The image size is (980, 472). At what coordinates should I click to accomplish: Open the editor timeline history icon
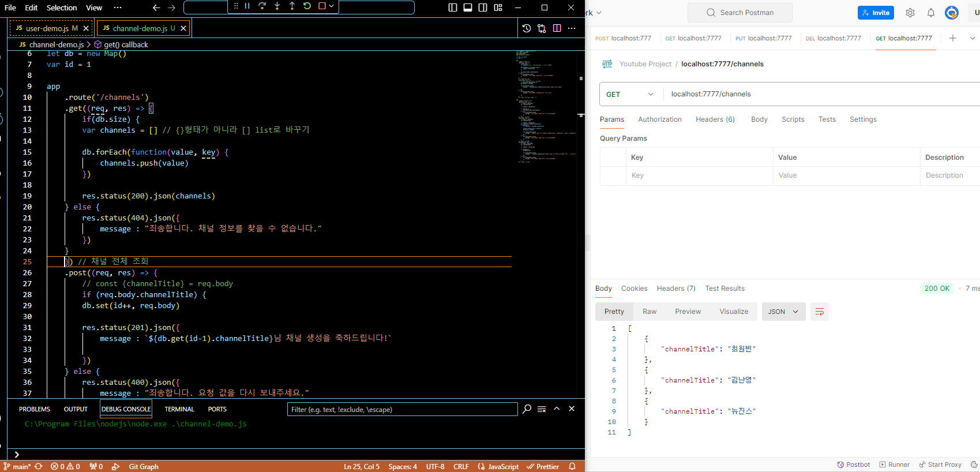click(x=527, y=28)
